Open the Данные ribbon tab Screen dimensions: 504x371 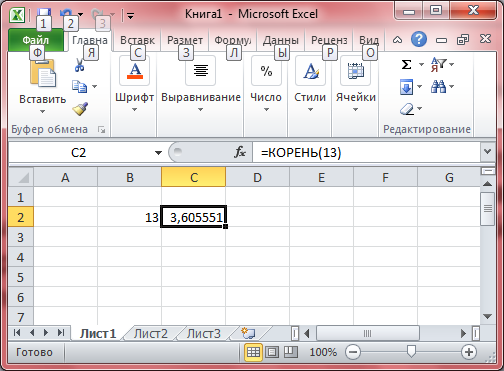coord(281,40)
